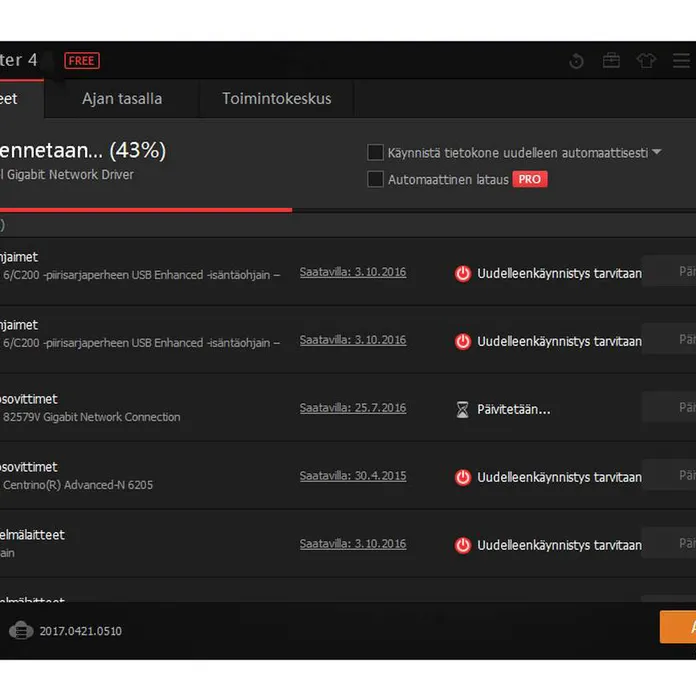Open the skin shirt icon
Viewport: 696px width, 696px height.
[646, 61]
